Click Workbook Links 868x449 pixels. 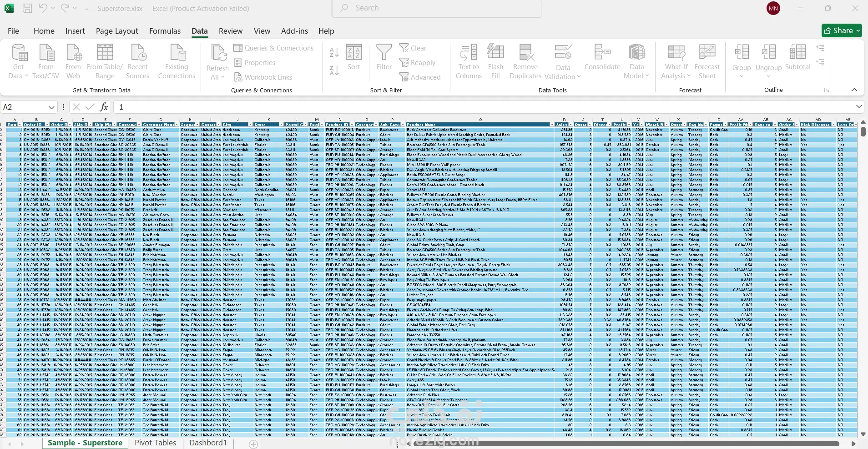click(x=263, y=77)
